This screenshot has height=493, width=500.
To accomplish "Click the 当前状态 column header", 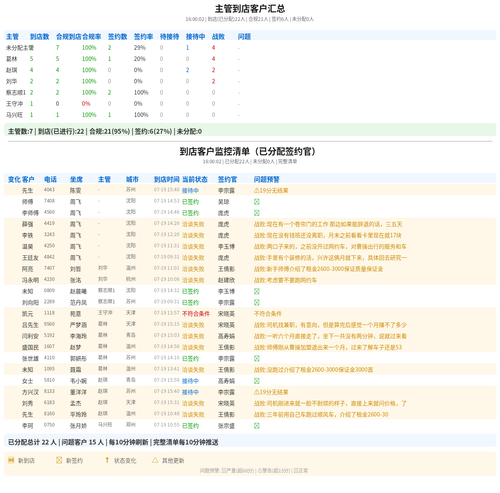I will click(195, 179).
